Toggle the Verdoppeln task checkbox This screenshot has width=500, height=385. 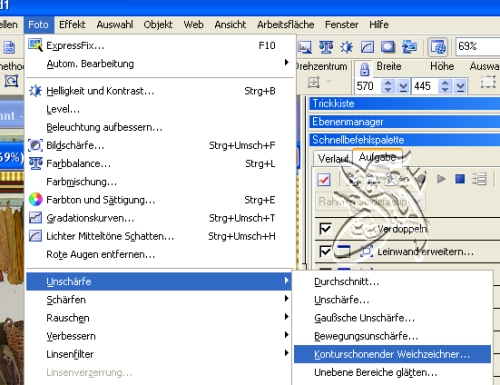[325, 229]
